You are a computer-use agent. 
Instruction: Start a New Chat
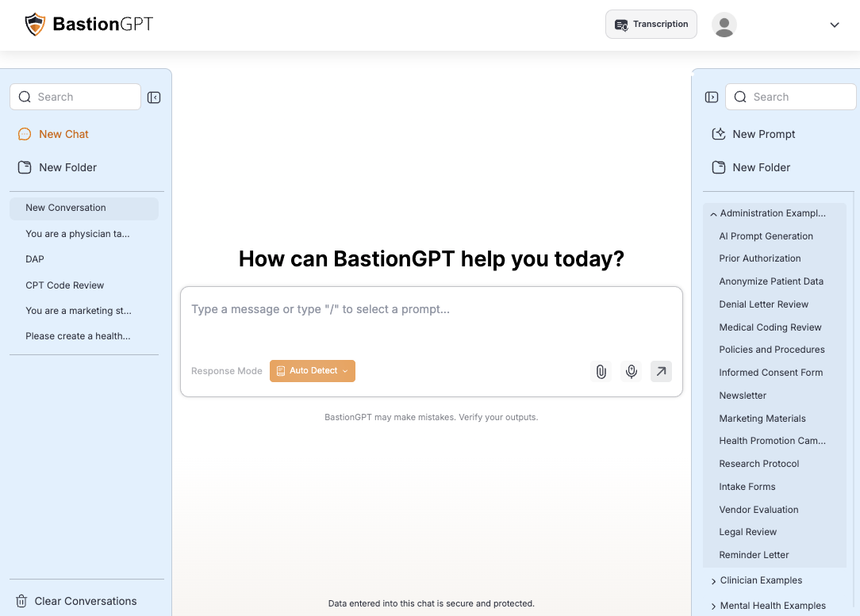point(53,134)
